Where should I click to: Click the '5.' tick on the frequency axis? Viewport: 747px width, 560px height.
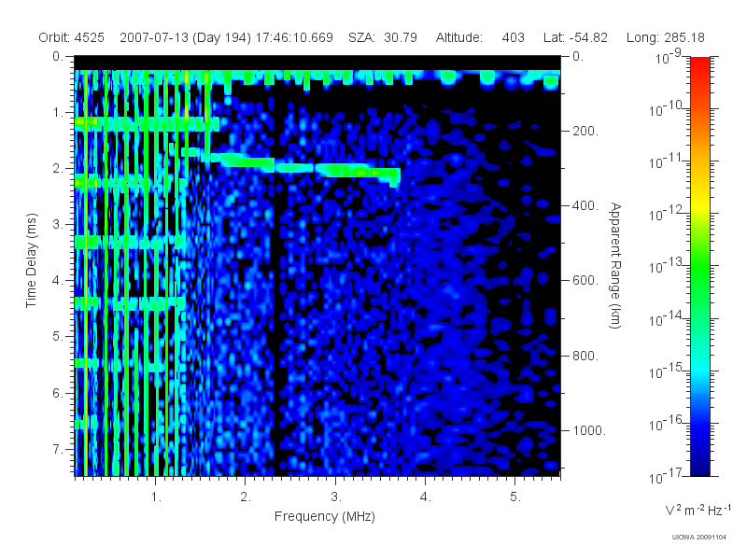pos(515,497)
